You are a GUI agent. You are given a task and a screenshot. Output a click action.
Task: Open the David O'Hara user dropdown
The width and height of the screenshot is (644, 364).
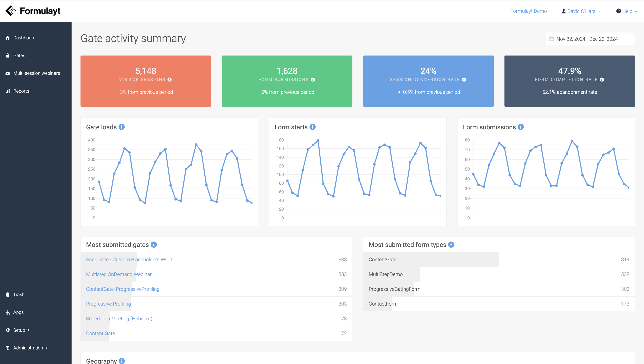581,11
